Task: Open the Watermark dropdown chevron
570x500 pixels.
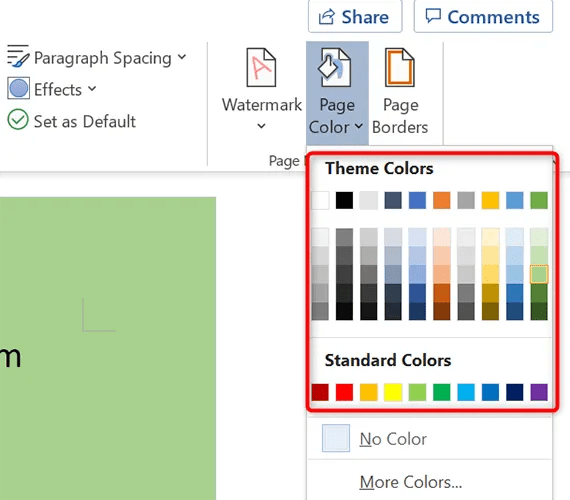Action: [261, 126]
